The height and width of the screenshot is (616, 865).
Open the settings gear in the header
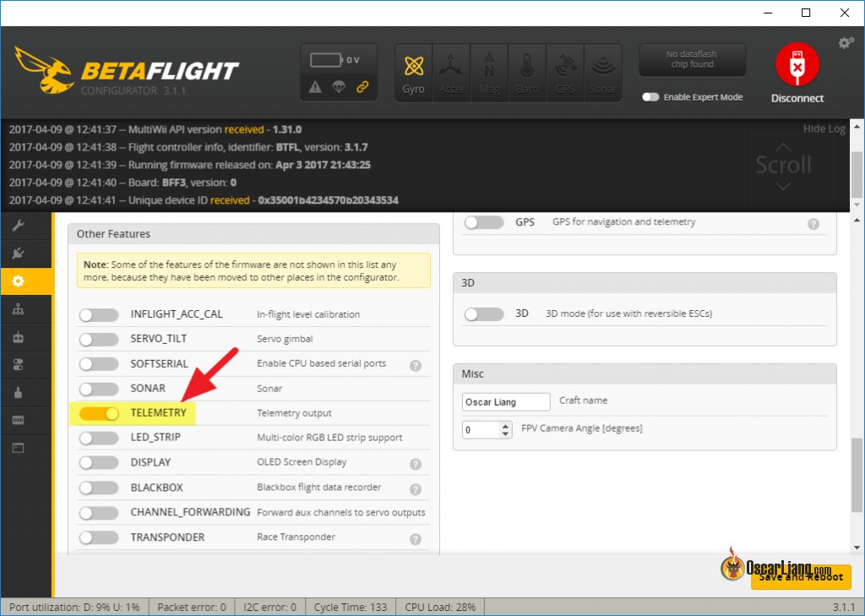point(846,43)
